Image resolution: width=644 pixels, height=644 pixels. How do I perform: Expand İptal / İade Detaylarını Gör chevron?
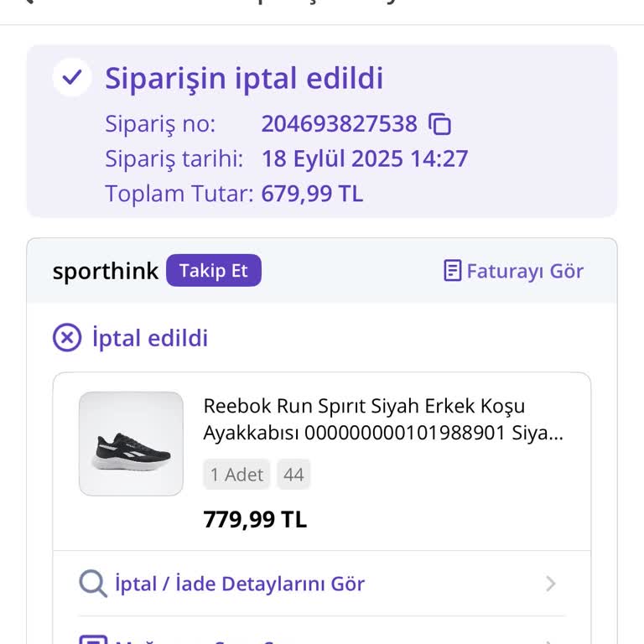[x=550, y=584]
